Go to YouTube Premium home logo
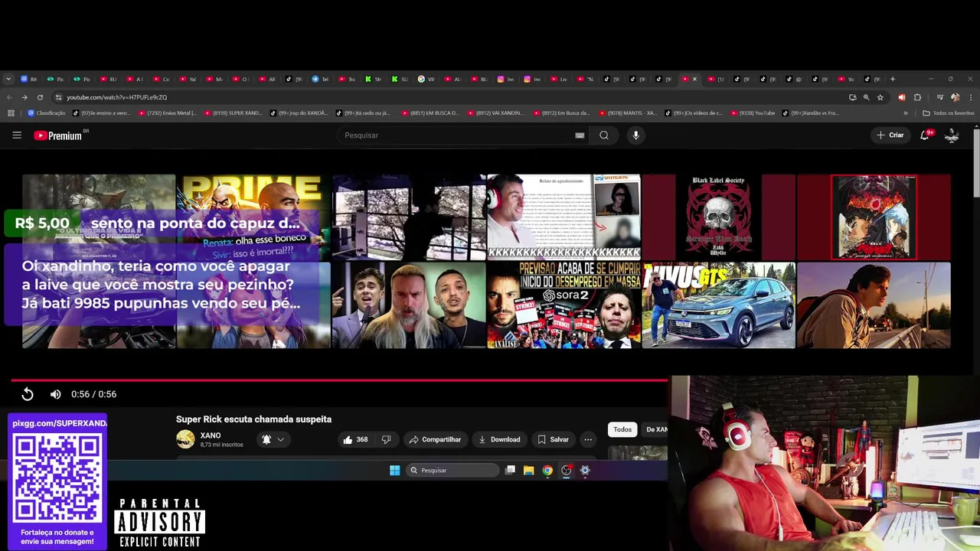Screen dimensions: 980x551 click(x=57, y=135)
